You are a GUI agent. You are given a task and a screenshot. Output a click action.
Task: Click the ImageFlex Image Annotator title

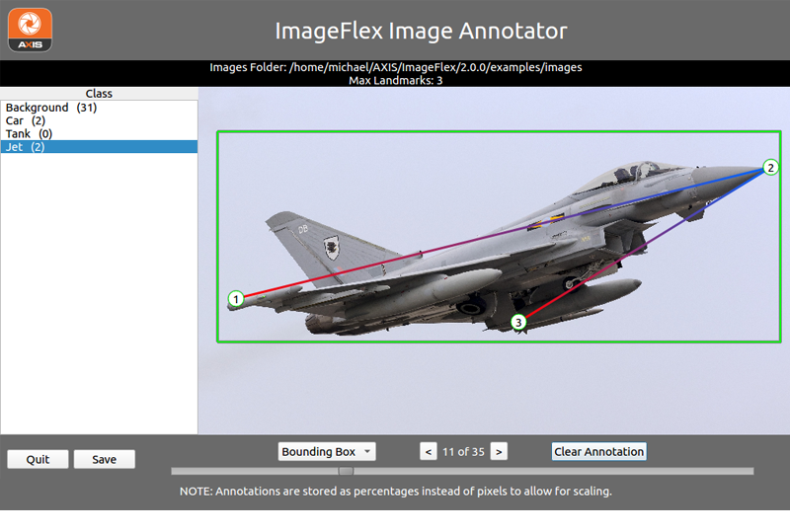422,31
